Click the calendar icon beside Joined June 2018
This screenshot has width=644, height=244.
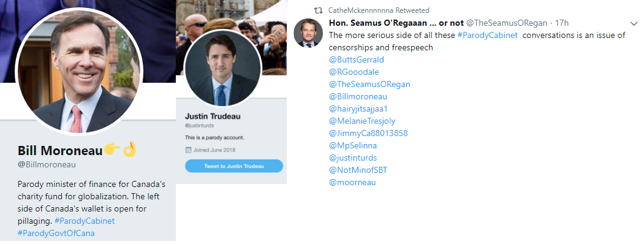point(188,150)
